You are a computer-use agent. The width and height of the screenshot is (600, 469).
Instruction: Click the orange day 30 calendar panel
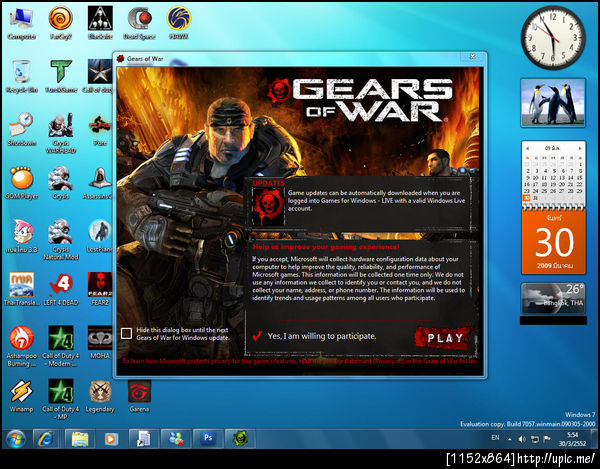(x=553, y=241)
